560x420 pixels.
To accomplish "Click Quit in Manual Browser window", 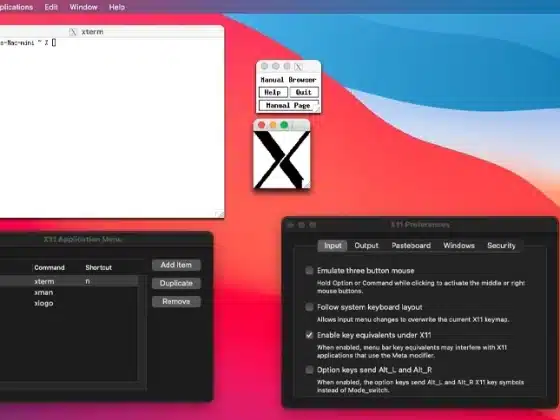I will pyautogui.click(x=304, y=92).
